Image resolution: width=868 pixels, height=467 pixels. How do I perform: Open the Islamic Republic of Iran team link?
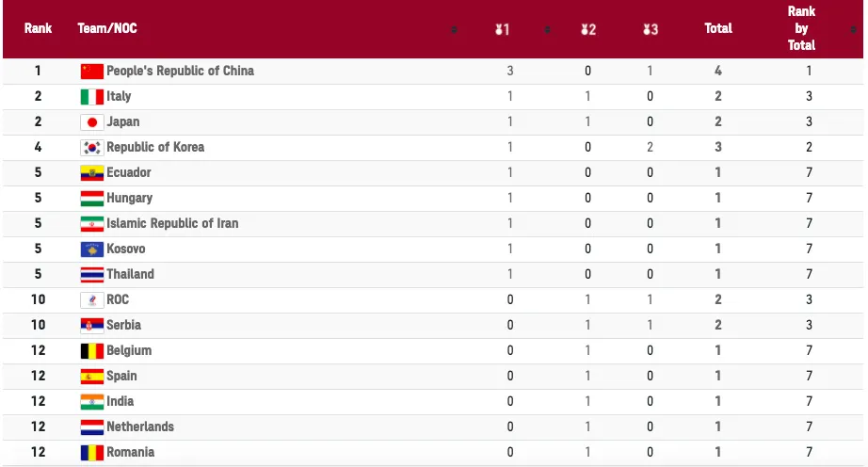click(172, 223)
